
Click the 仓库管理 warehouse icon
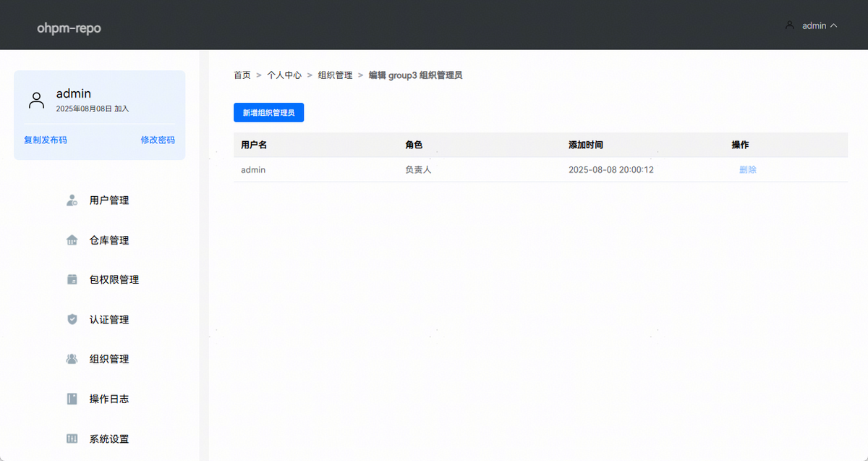[72, 240]
